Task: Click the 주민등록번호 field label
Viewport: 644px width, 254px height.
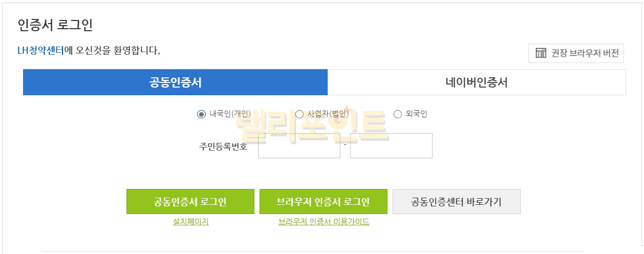Action: pos(223,146)
